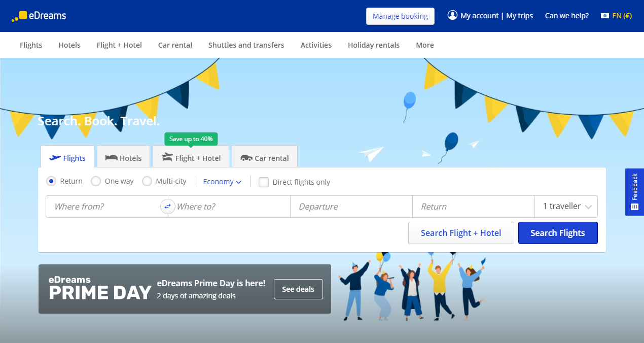The height and width of the screenshot is (343, 644).
Task: Open Car rental in navigation bar
Action: pos(175,45)
